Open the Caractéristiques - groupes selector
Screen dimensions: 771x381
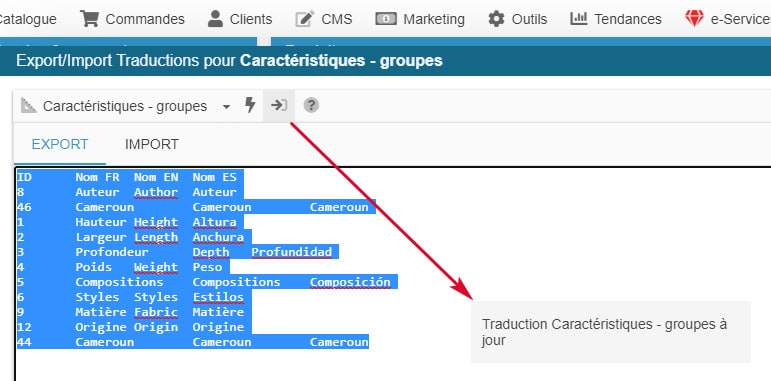tap(126, 106)
